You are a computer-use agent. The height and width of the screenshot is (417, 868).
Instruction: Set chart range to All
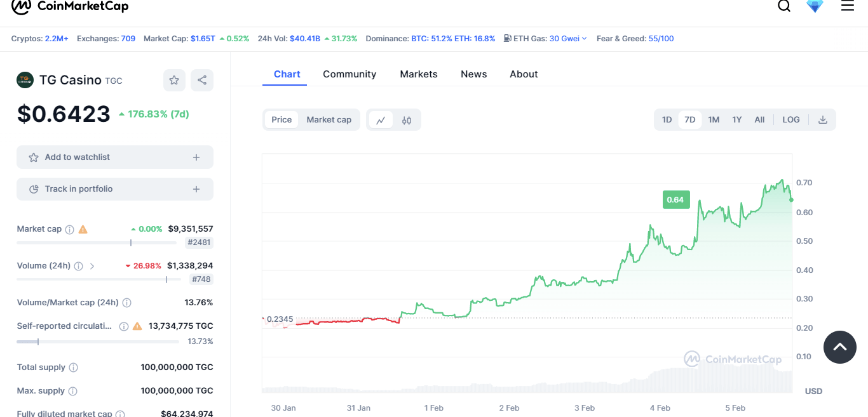click(x=759, y=120)
